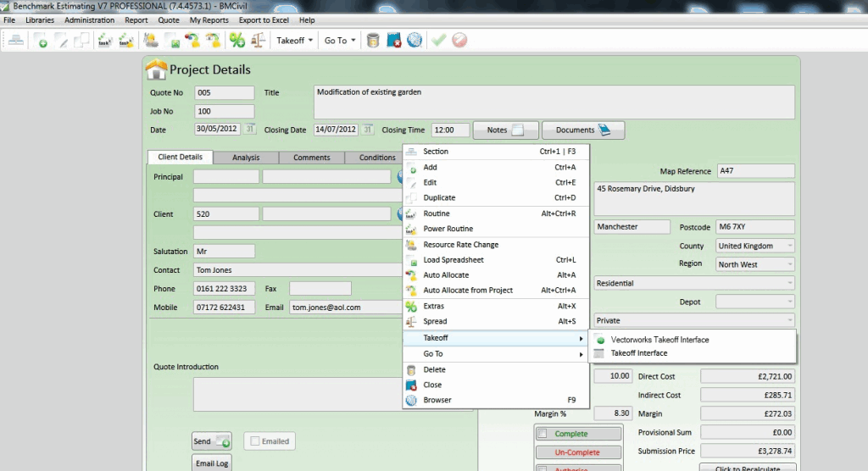
Task: Click the Benchmark Estimating title bar icon
Action: pos(5,6)
